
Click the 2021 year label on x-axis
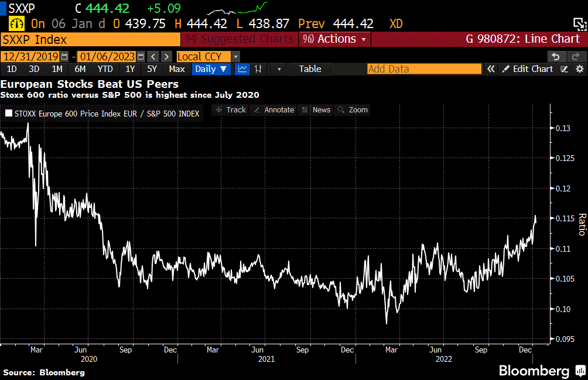[x=266, y=359]
